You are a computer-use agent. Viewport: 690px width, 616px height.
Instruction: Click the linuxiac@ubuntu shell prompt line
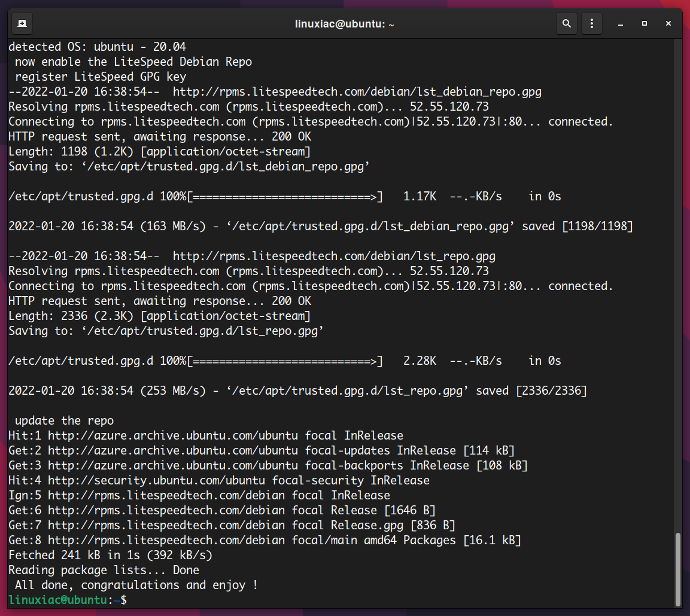coord(68,600)
